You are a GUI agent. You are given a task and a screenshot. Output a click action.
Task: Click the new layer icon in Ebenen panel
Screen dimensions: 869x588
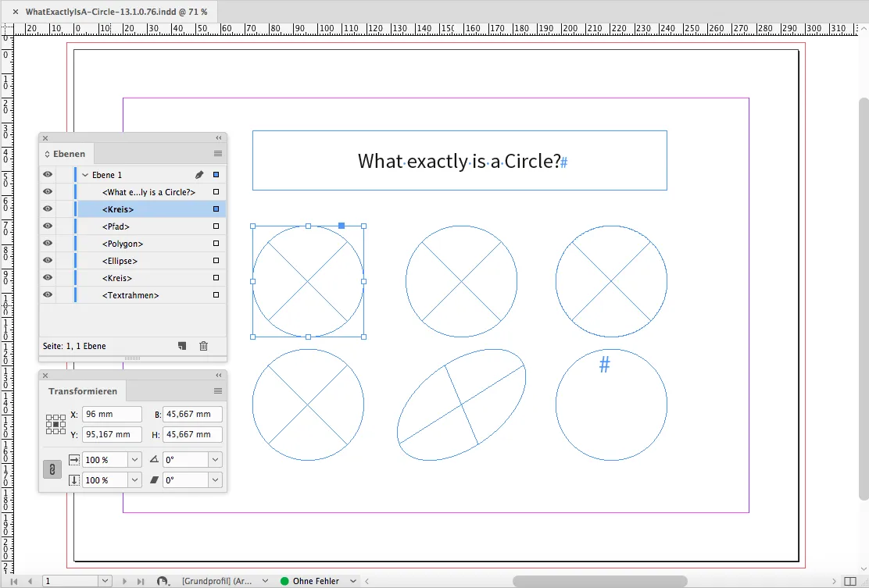coord(181,345)
